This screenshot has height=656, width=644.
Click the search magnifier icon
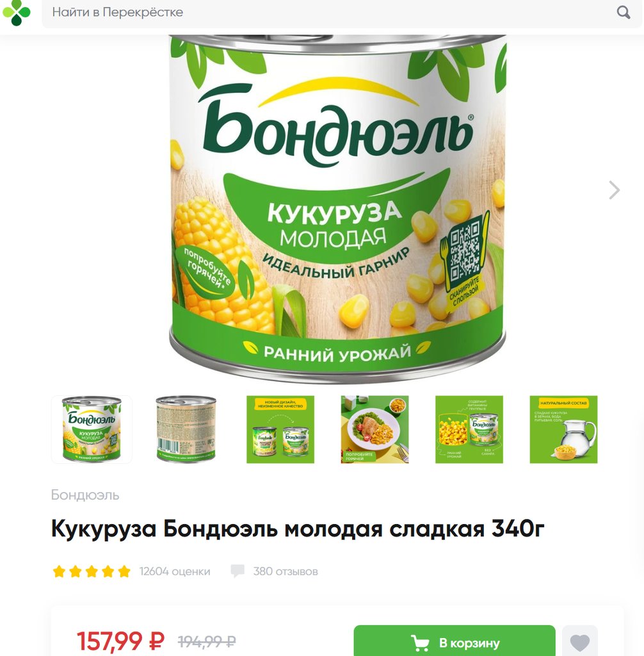click(x=623, y=12)
